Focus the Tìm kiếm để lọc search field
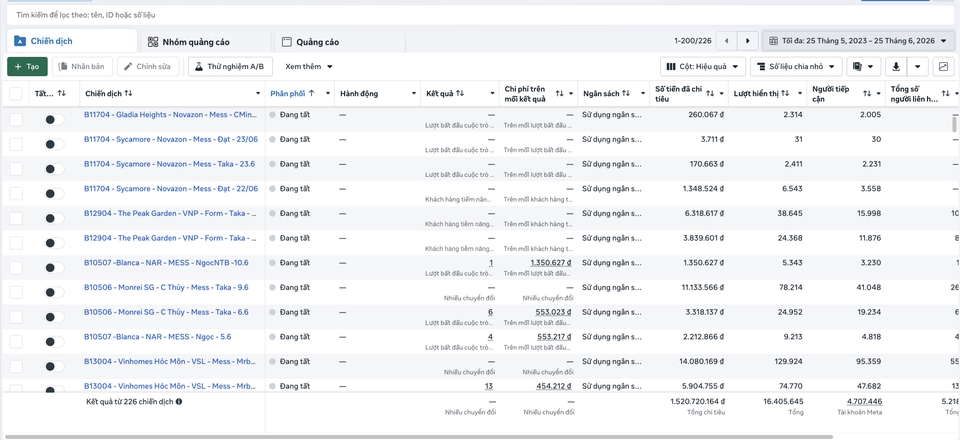Screen dimensions: 960x440 click(479, 15)
